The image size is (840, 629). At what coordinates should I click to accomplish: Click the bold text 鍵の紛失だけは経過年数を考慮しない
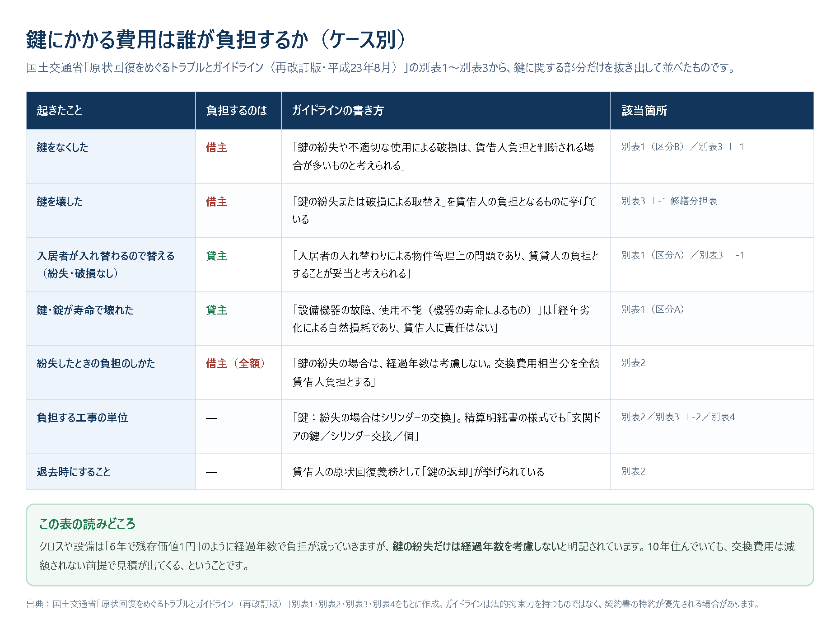click(x=476, y=547)
